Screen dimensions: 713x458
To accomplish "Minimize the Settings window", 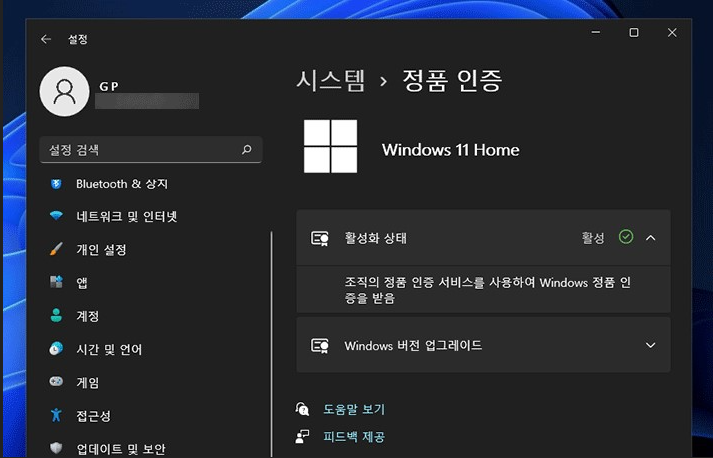I will click(x=596, y=32).
